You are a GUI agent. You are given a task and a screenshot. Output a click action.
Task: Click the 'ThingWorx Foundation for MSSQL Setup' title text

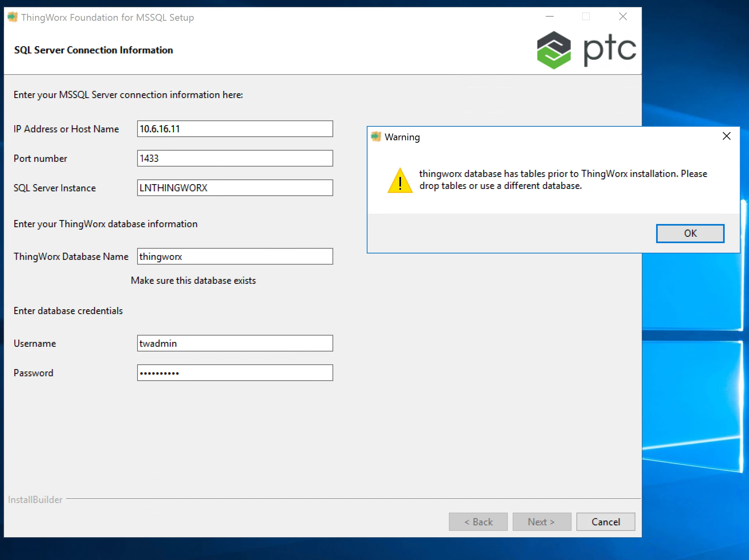click(x=108, y=18)
